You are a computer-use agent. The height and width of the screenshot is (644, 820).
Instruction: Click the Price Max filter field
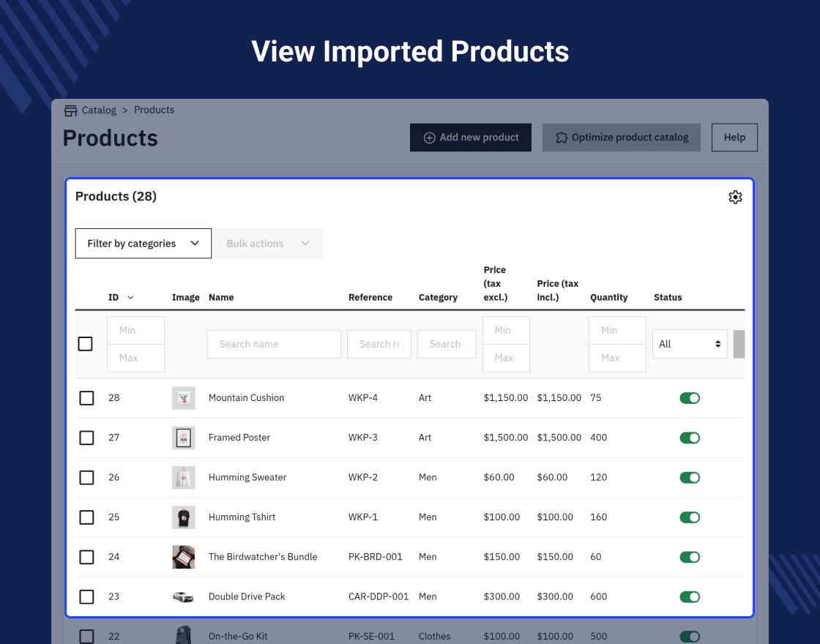pos(506,358)
